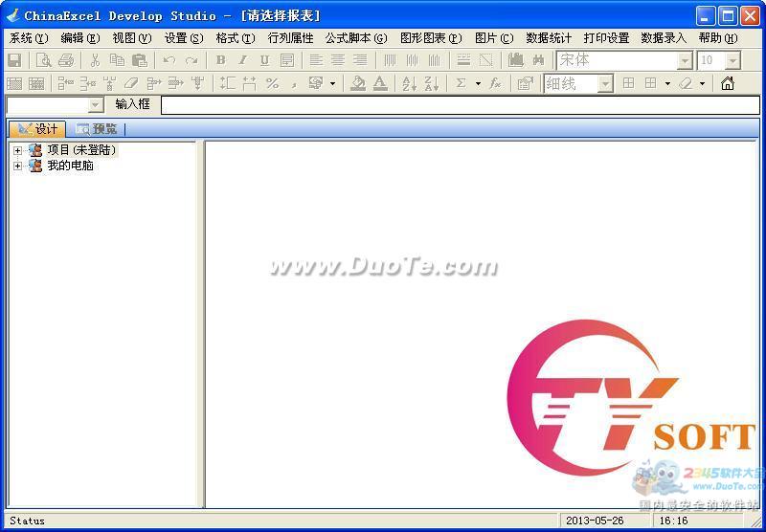Switch to the 设计 tab
This screenshot has height=532, width=766.
click(37, 129)
